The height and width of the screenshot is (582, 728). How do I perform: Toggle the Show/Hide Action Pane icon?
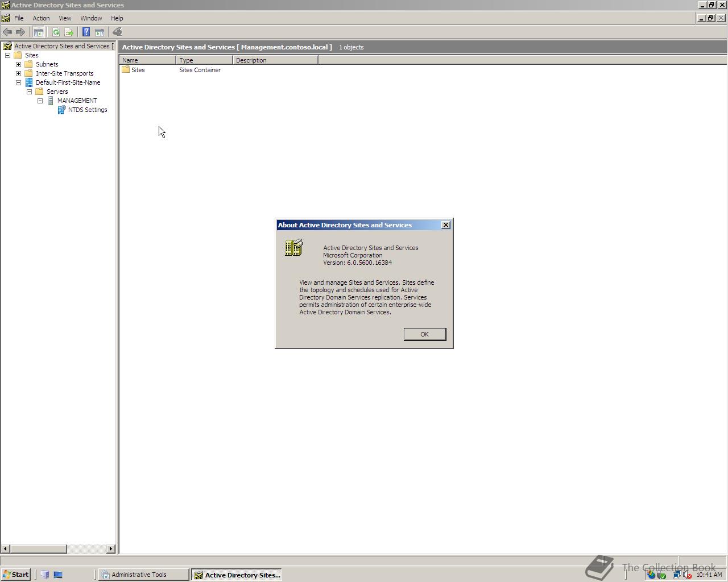(100, 32)
